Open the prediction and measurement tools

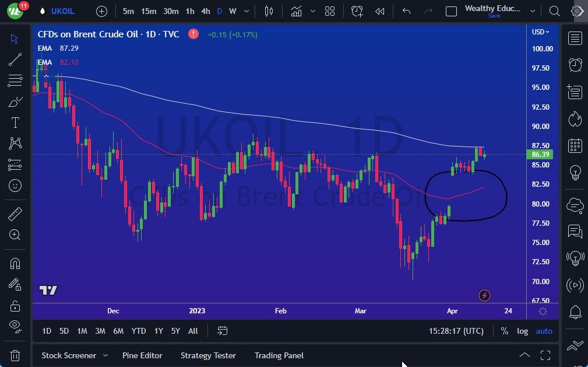click(15, 165)
